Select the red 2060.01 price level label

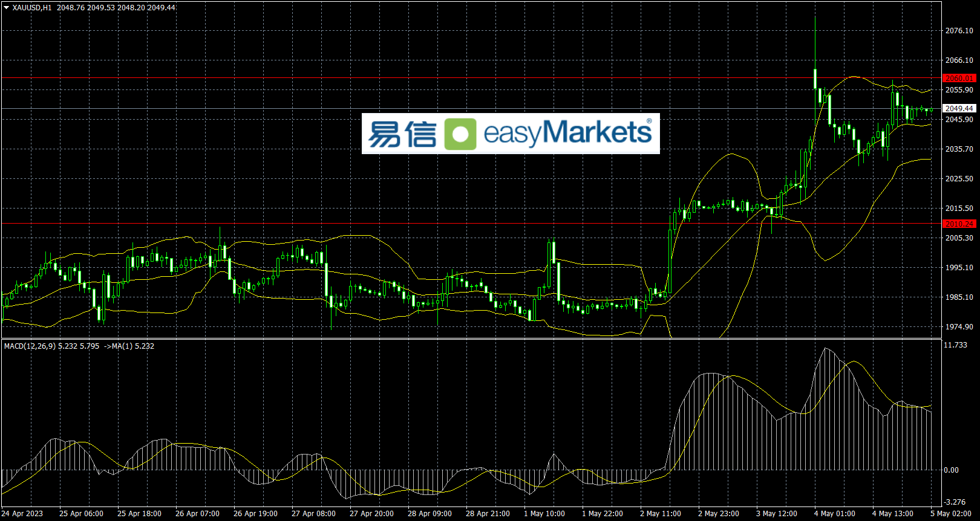[x=959, y=79]
